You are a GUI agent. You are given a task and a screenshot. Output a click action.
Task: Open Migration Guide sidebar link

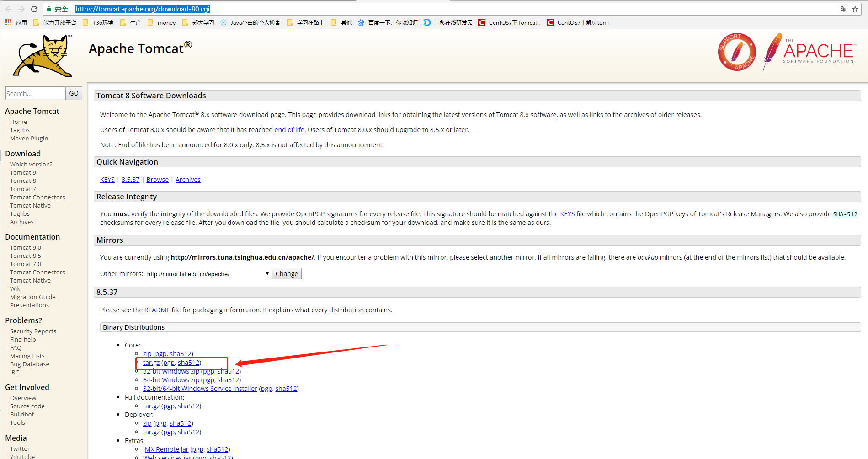[33, 297]
